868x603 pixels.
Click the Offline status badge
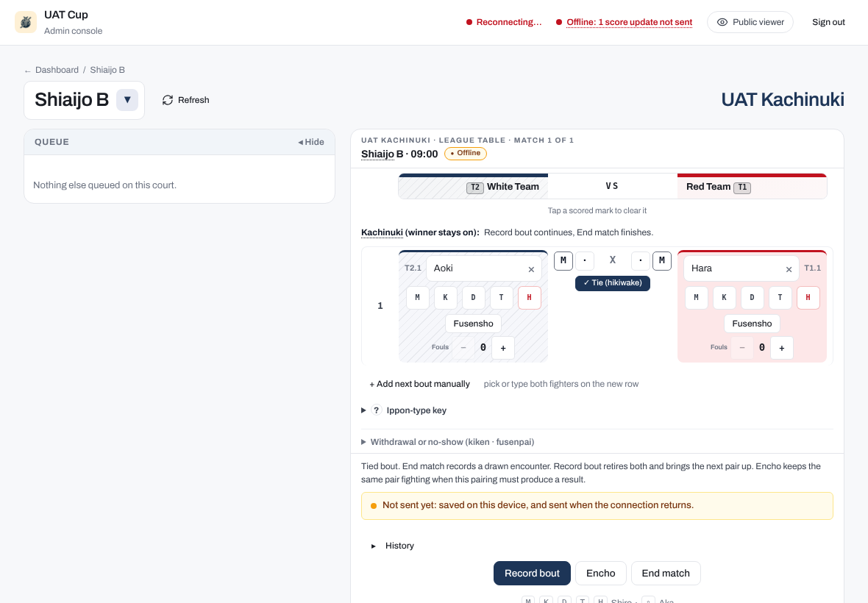tap(466, 153)
